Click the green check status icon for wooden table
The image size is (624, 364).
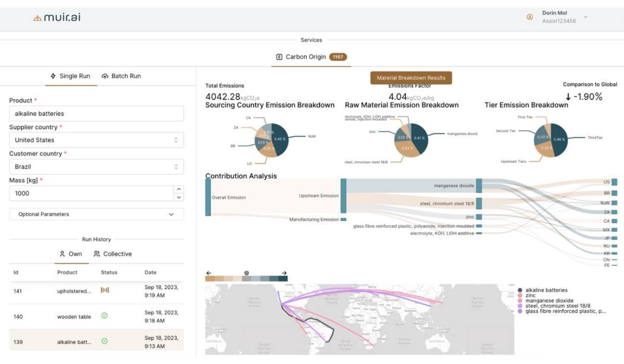tap(105, 316)
